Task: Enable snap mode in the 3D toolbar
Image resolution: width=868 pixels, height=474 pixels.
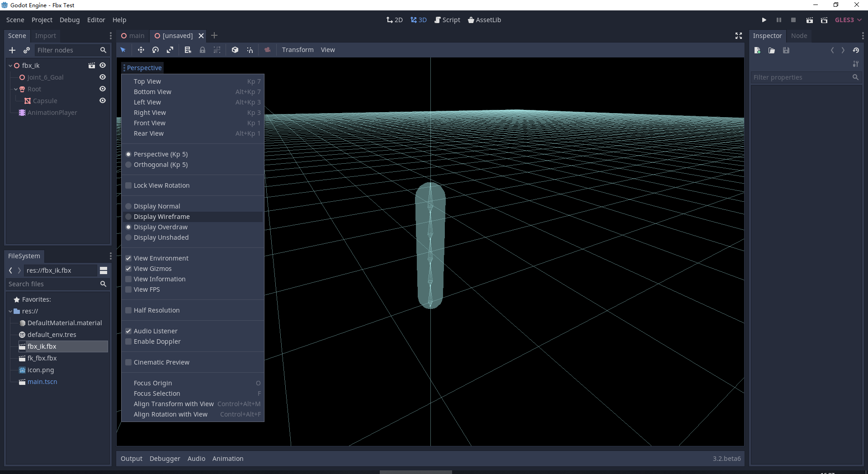Action: (x=250, y=50)
